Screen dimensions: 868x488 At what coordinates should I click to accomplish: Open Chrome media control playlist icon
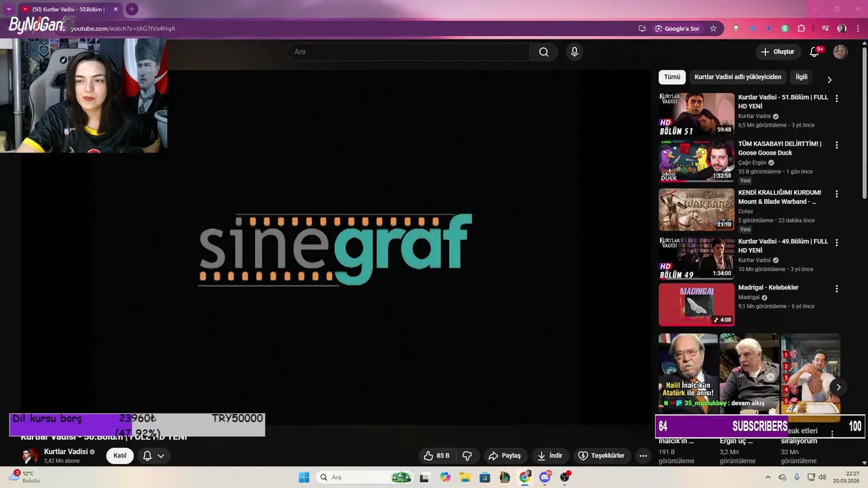click(x=825, y=28)
